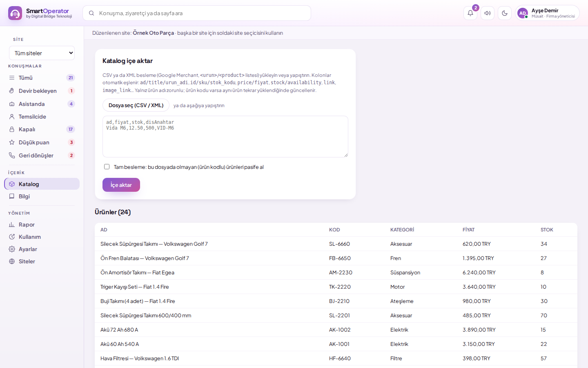The width and height of the screenshot is (588, 368).
Task: Open Tümü conversations menu item
Action: pyautogui.click(x=42, y=78)
